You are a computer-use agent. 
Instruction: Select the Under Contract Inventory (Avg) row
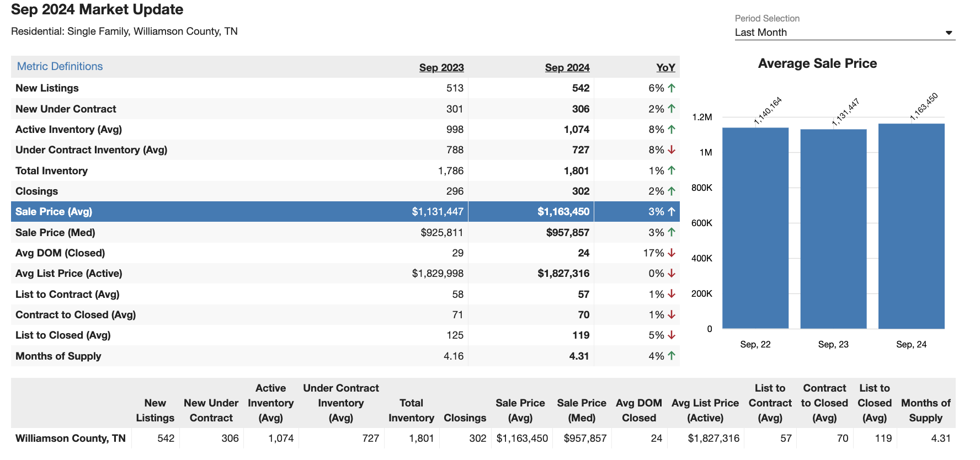click(x=345, y=150)
